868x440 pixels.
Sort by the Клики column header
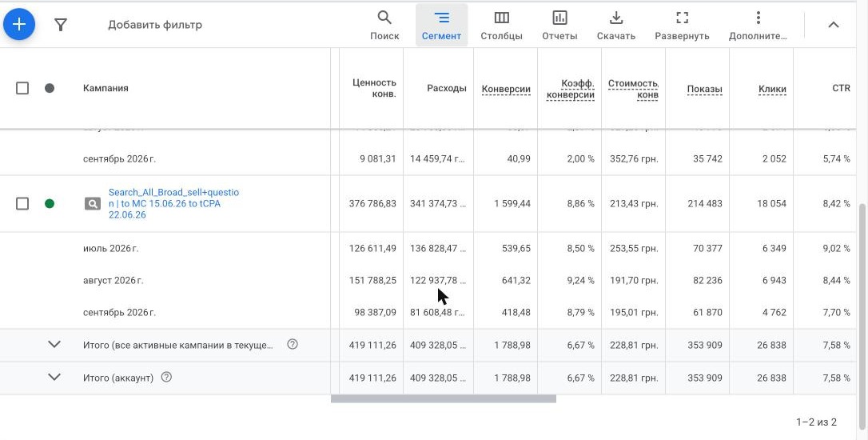pyautogui.click(x=772, y=89)
